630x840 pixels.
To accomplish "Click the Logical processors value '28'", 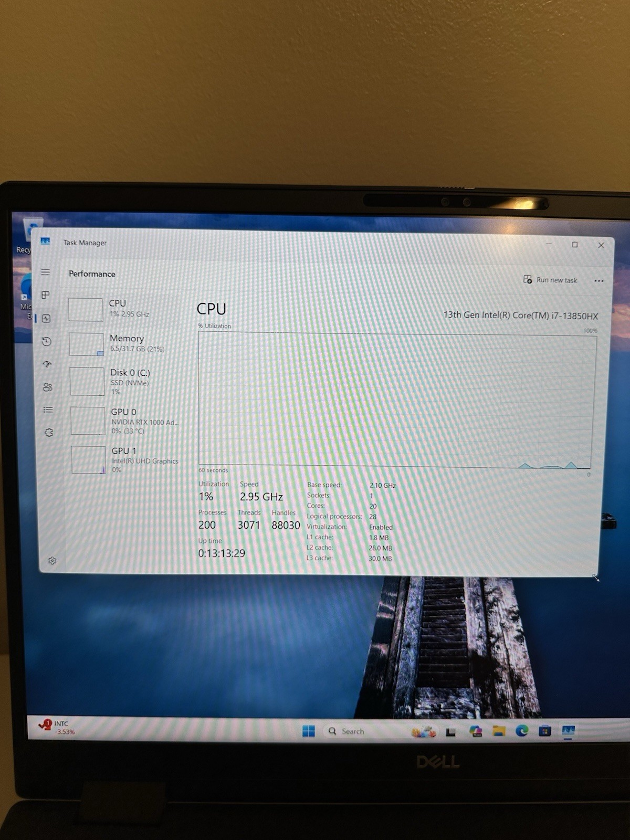I will click(x=373, y=517).
